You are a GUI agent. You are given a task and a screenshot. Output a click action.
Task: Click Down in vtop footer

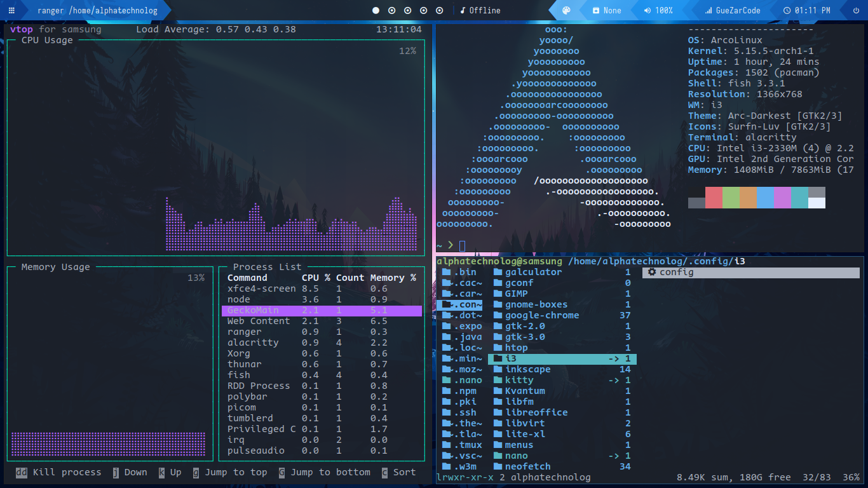135,472
